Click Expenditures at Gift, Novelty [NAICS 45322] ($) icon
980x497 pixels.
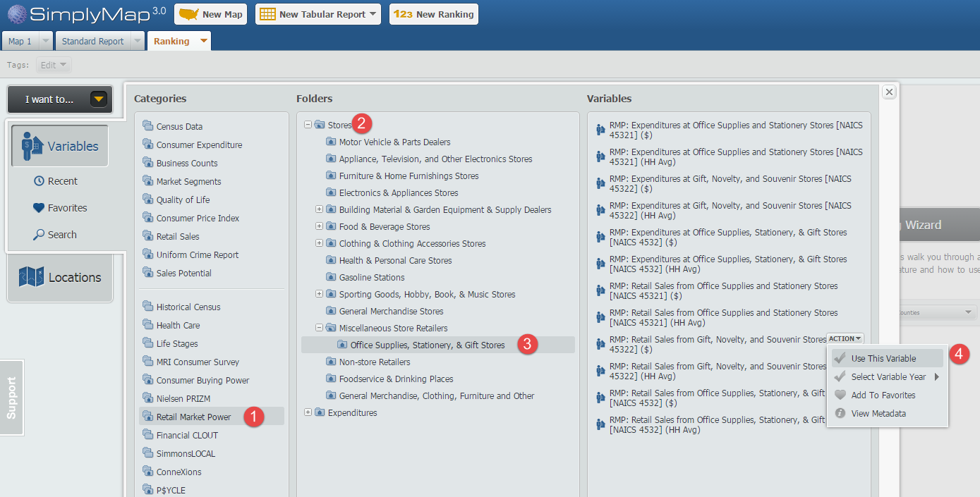click(601, 183)
